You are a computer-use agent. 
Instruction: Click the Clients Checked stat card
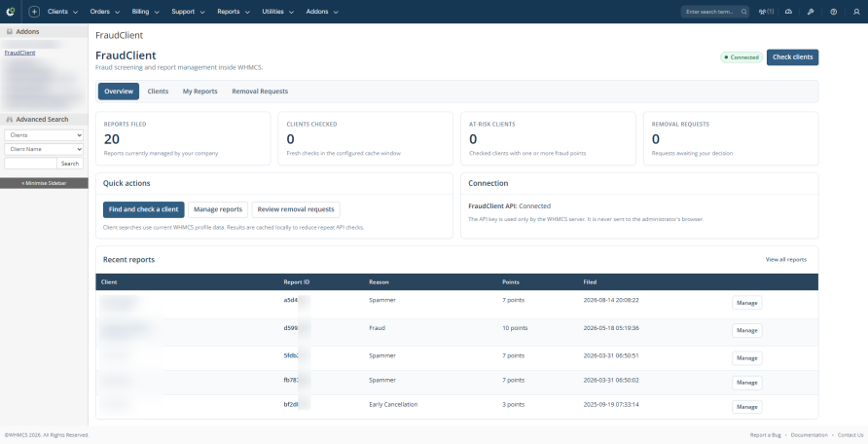[365, 138]
